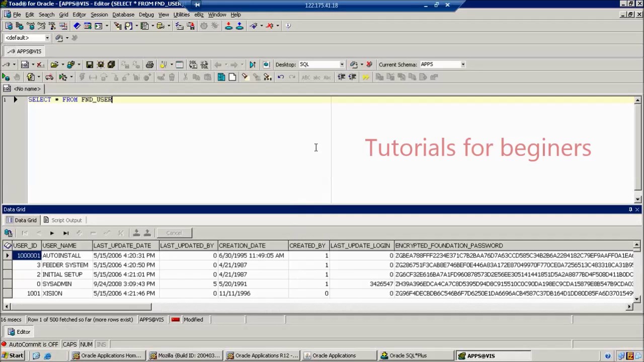The width and height of the screenshot is (644, 362).
Task: Click the new blank page icon in editor toolbar
Action: coord(232,77)
